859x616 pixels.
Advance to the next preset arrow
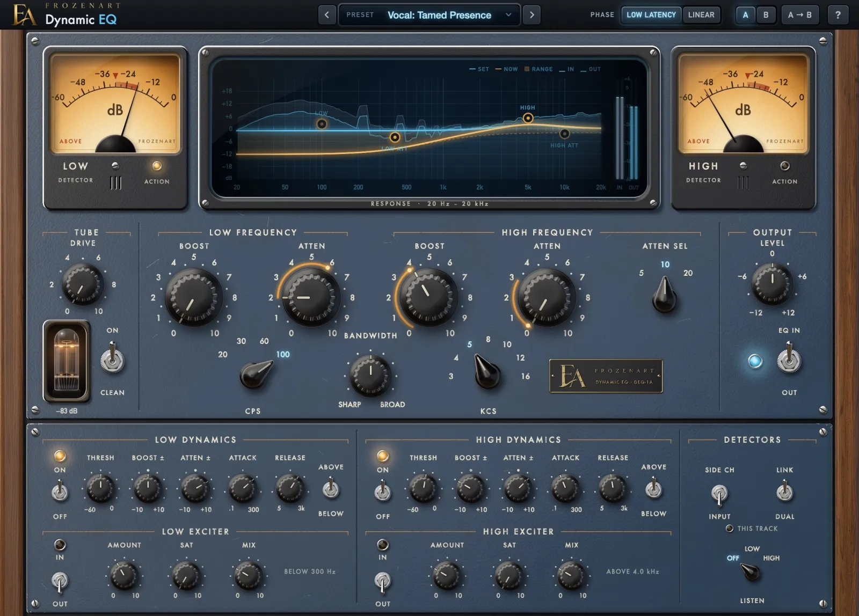click(532, 15)
